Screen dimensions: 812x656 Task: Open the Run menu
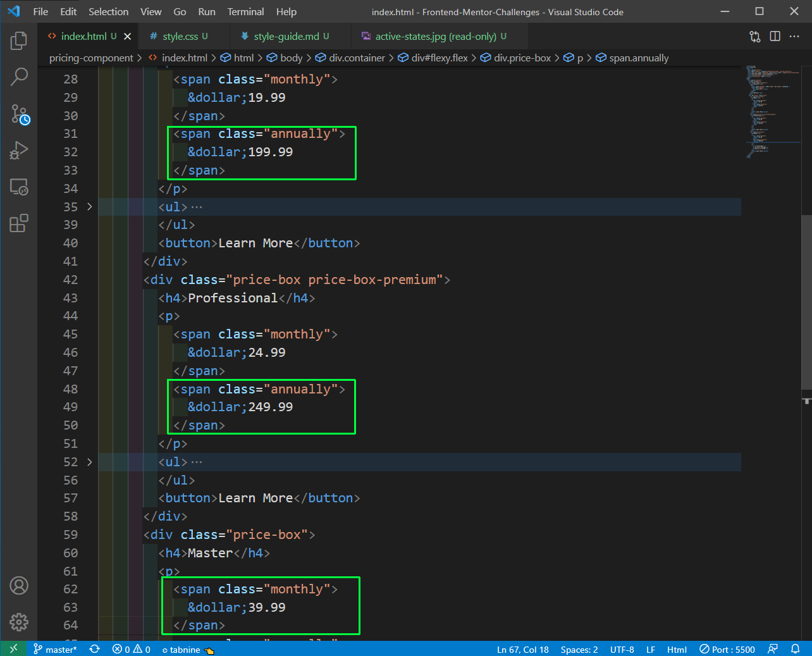[207, 11]
